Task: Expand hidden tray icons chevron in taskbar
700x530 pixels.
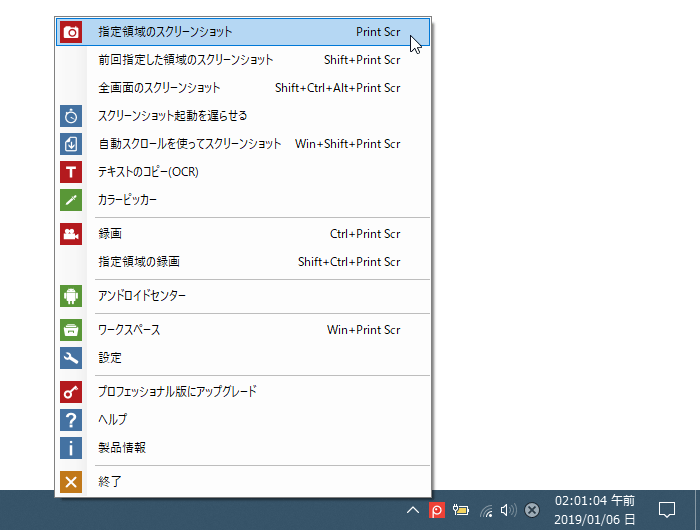Action: (413, 510)
